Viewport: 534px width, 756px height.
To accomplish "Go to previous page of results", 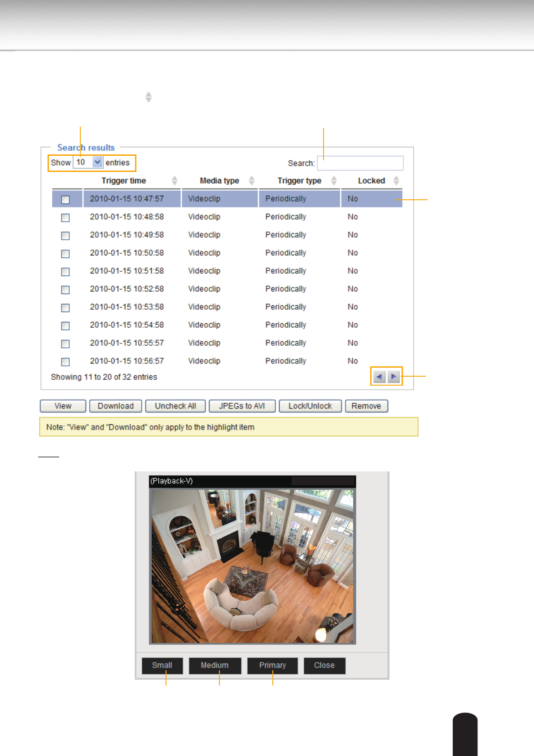I will 379,377.
